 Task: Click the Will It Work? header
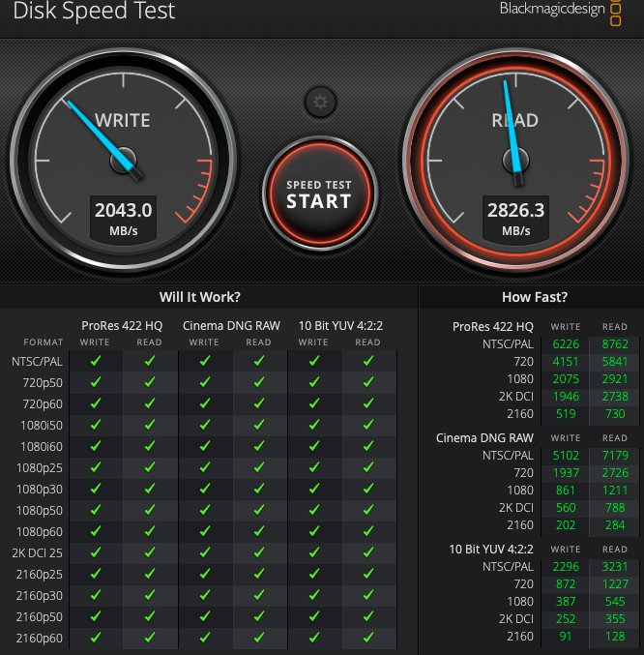point(200,297)
